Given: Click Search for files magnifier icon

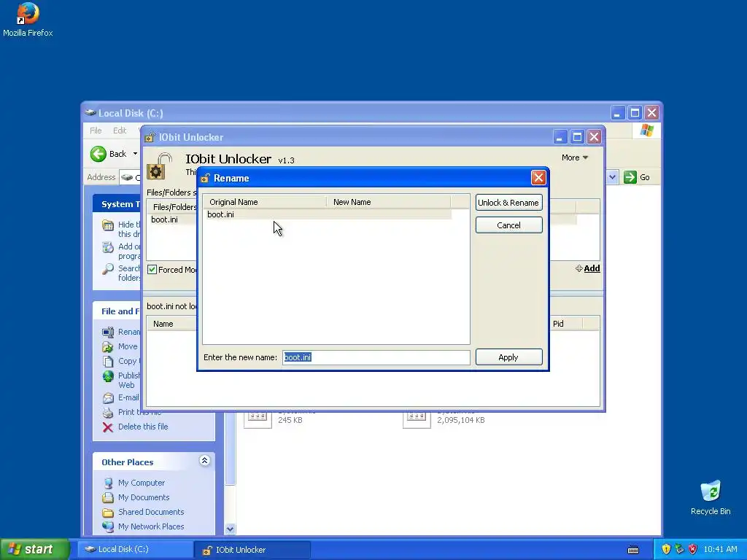Looking at the screenshot, I should coord(108,269).
